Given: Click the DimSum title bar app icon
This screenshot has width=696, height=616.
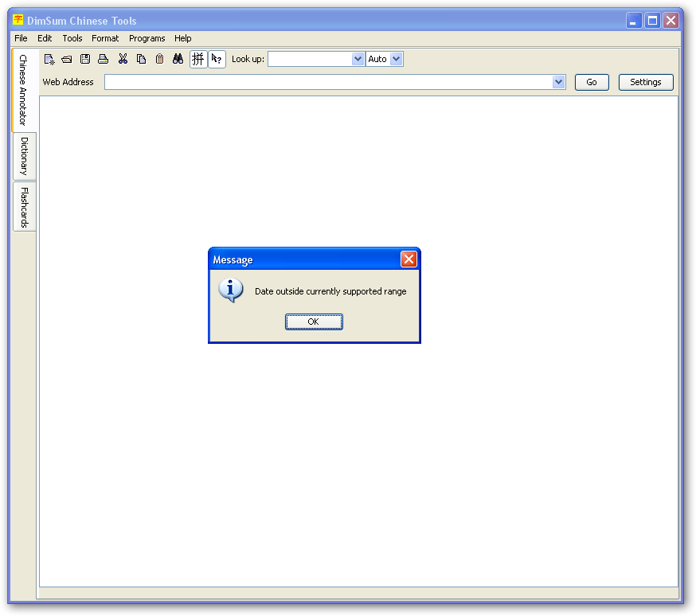Looking at the screenshot, I should pyautogui.click(x=18, y=20).
